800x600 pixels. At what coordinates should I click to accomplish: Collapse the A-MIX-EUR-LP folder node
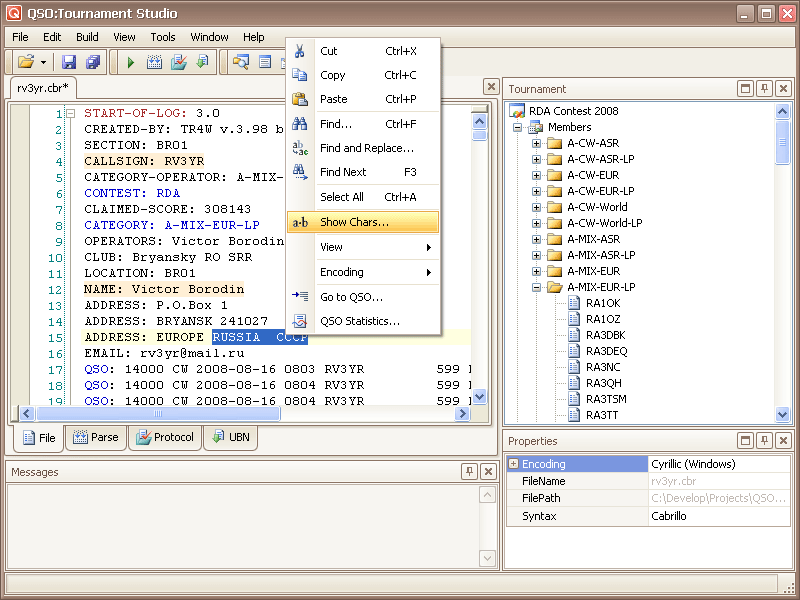point(536,287)
